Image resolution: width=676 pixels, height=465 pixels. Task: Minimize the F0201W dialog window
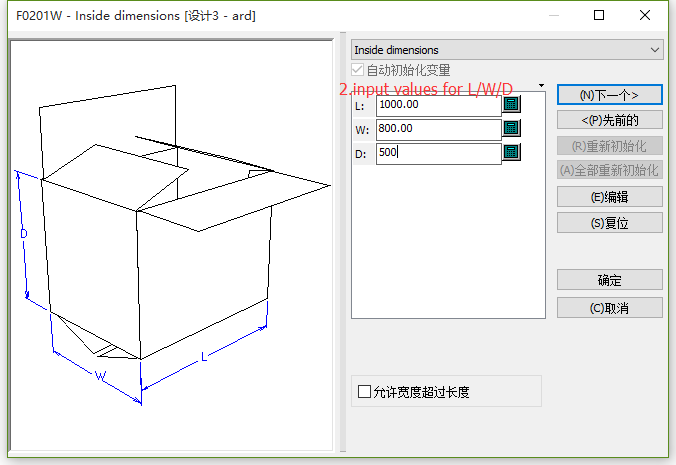pos(553,15)
